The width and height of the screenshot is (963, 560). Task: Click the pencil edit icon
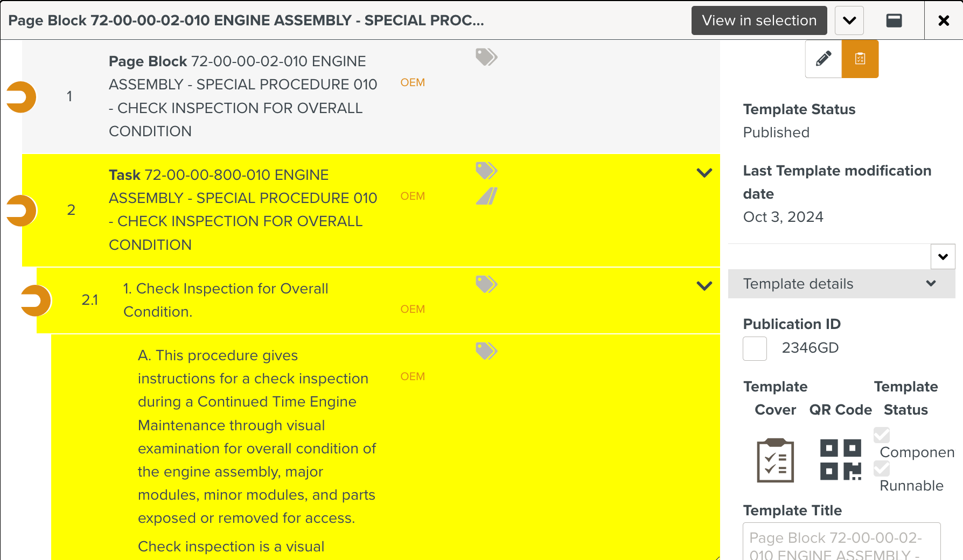click(823, 59)
